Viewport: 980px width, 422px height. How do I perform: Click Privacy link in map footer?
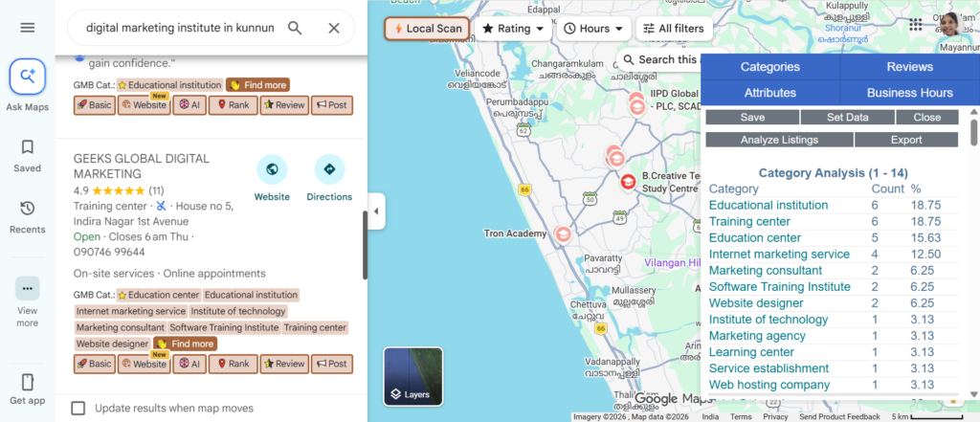[x=775, y=417]
